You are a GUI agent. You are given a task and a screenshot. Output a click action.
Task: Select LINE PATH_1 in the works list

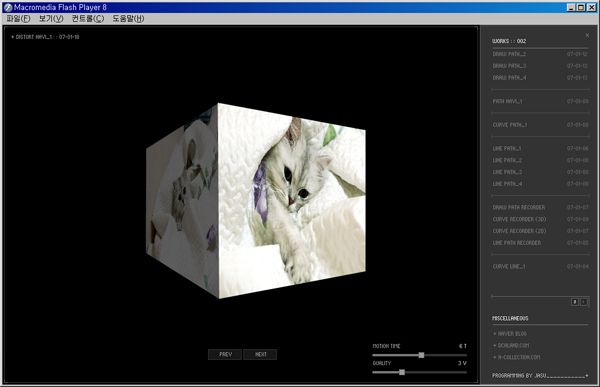540,149
